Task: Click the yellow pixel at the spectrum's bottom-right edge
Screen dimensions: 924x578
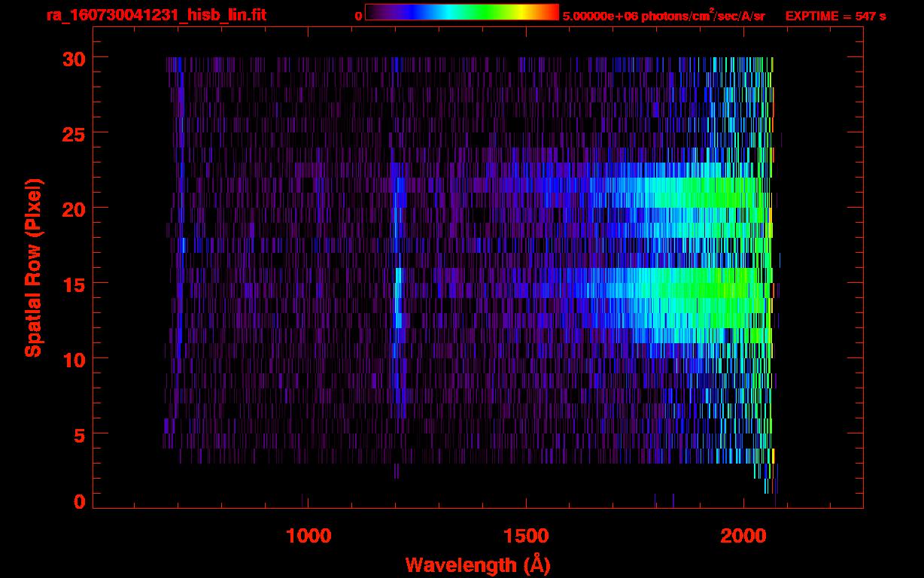Action: coord(773,456)
